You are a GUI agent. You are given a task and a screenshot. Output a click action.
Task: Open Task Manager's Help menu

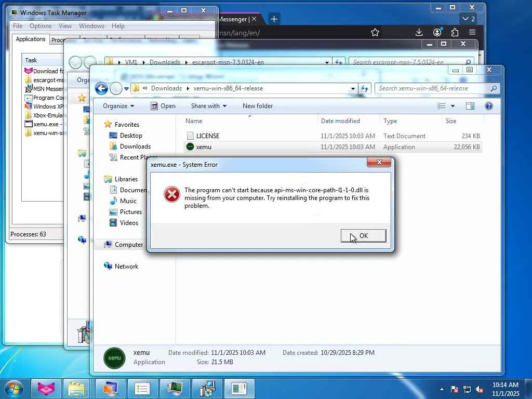tap(118, 26)
